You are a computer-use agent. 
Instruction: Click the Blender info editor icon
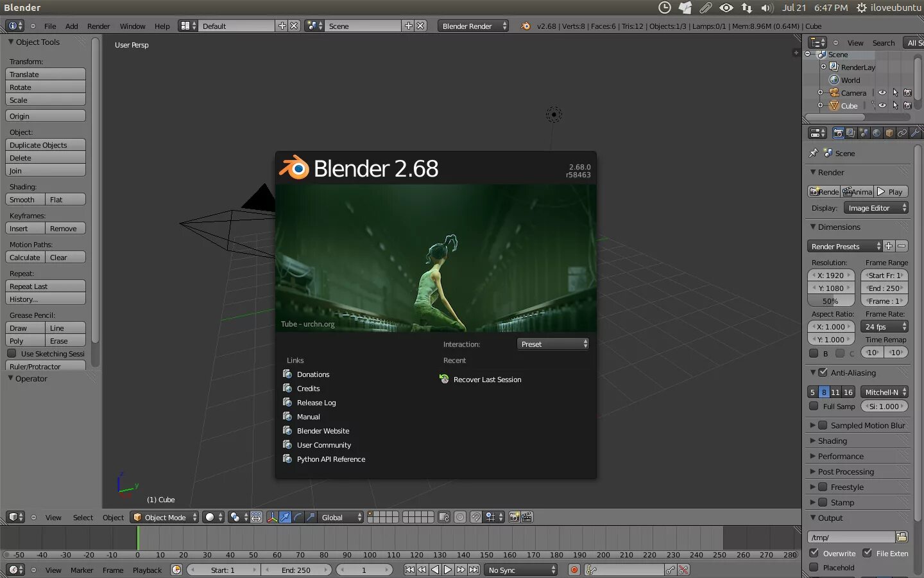pyautogui.click(x=14, y=26)
